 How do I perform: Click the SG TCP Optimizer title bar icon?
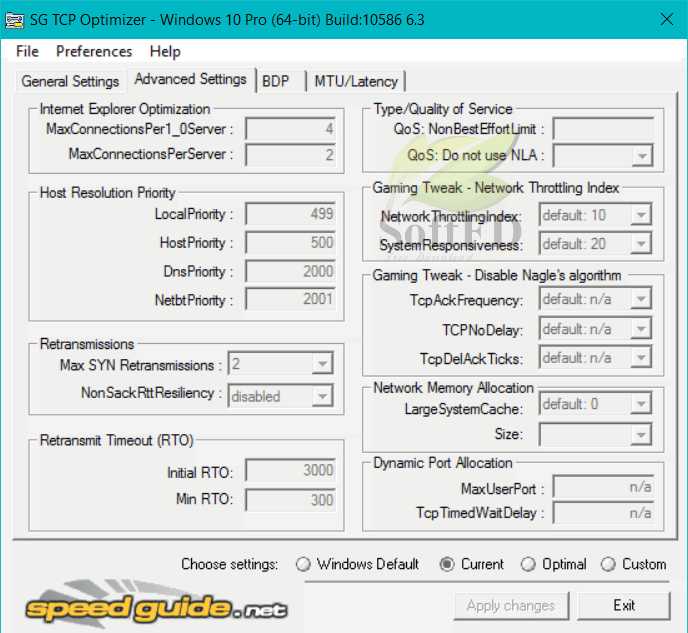[14, 20]
